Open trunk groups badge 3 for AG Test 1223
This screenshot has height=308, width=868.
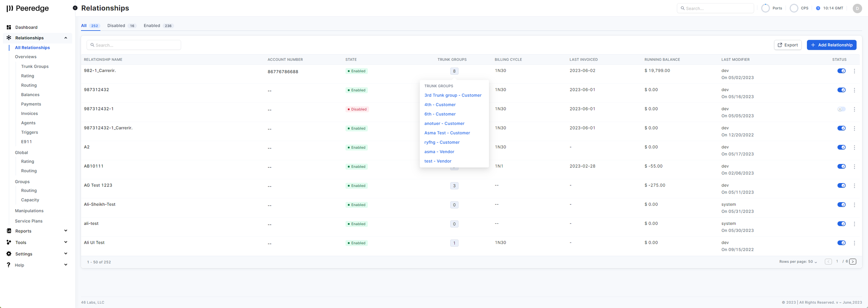click(x=454, y=186)
